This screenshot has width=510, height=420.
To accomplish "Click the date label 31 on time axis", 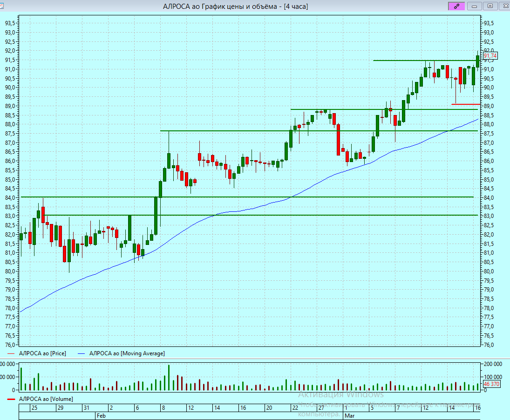I will 87,407.
